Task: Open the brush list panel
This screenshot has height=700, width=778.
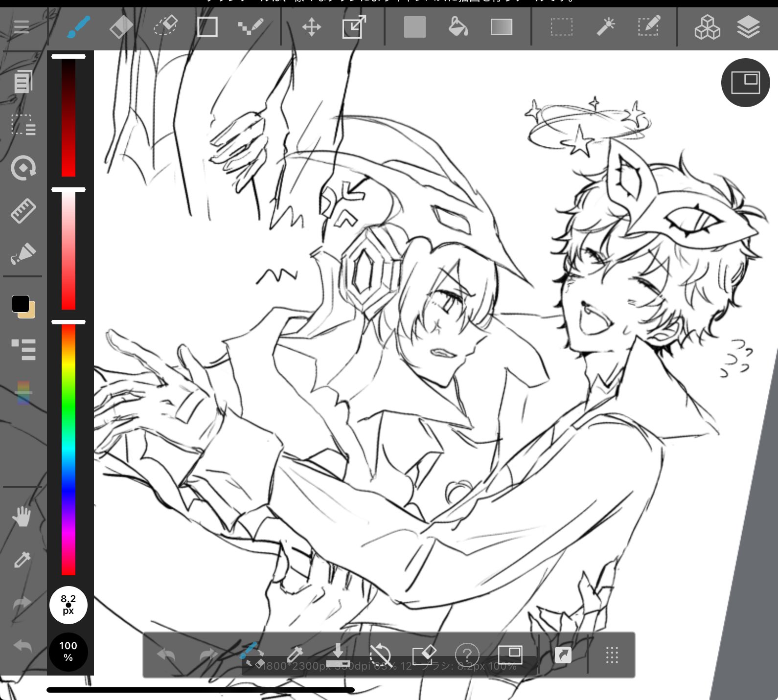Action: pyautogui.click(x=23, y=350)
